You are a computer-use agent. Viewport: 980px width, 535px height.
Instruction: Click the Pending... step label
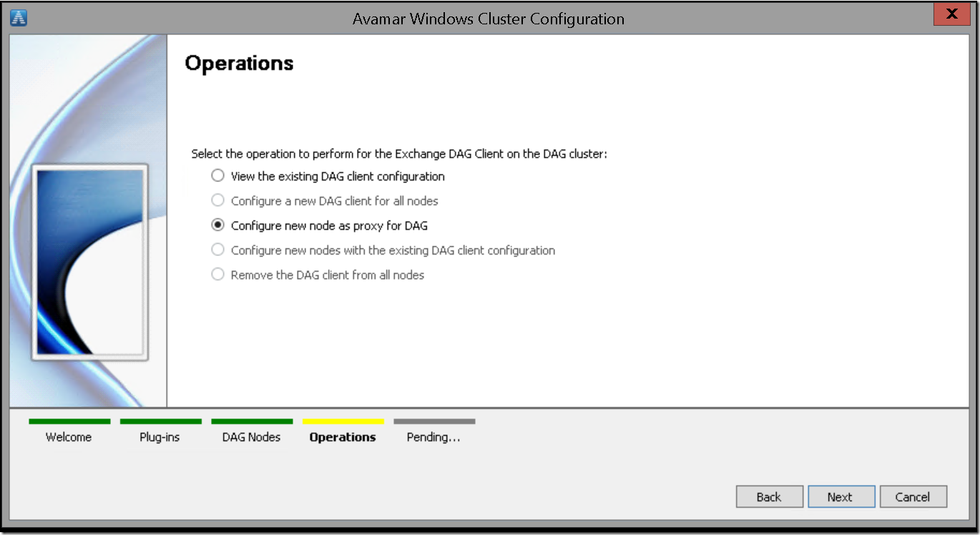[433, 437]
